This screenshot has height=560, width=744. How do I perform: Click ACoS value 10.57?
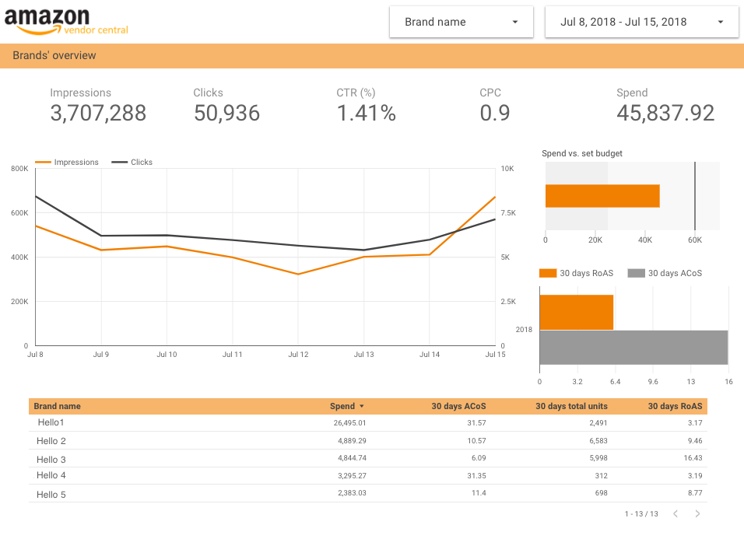pyautogui.click(x=476, y=441)
